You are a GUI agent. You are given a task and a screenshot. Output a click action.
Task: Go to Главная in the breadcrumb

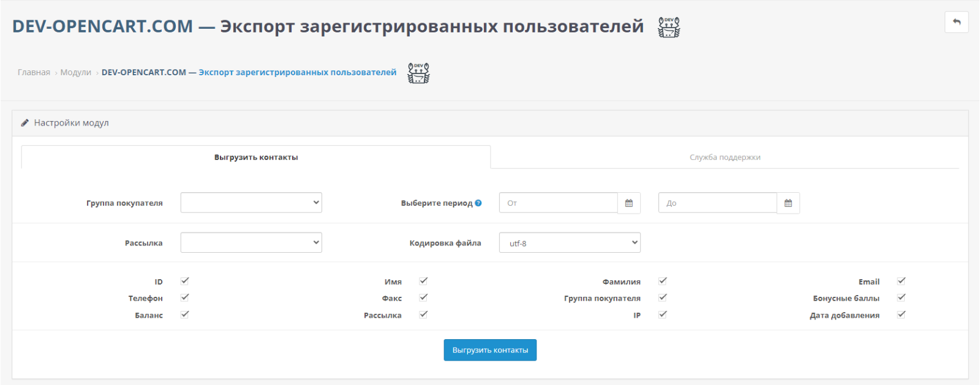pos(34,72)
